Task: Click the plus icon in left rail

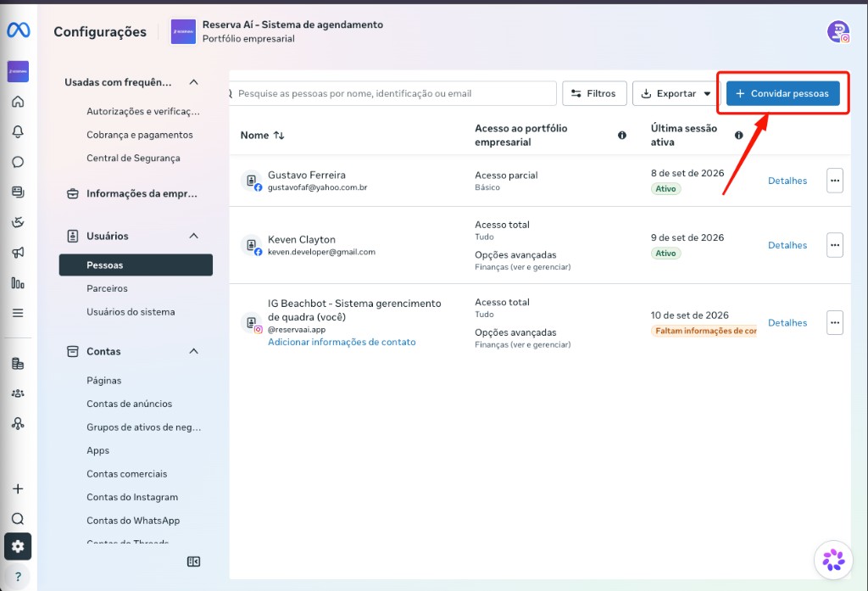Action: [18, 488]
